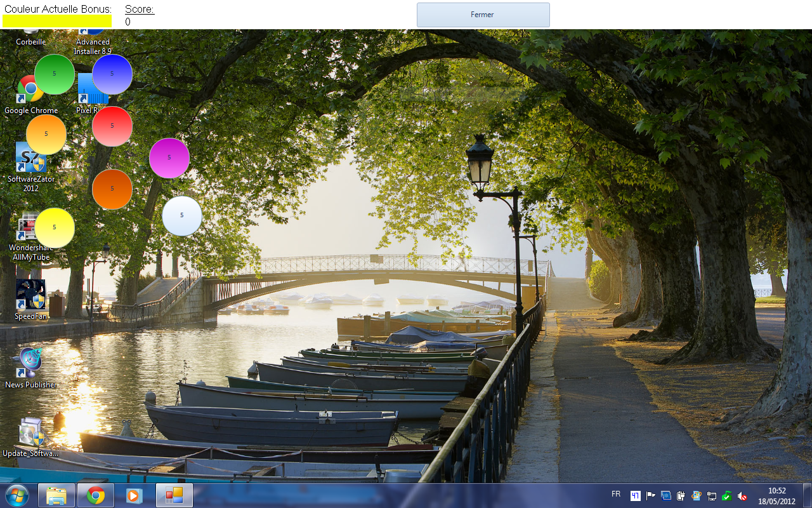This screenshot has width=812, height=508.
Task: Click the power plug tray icon
Action: coord(681,496)
